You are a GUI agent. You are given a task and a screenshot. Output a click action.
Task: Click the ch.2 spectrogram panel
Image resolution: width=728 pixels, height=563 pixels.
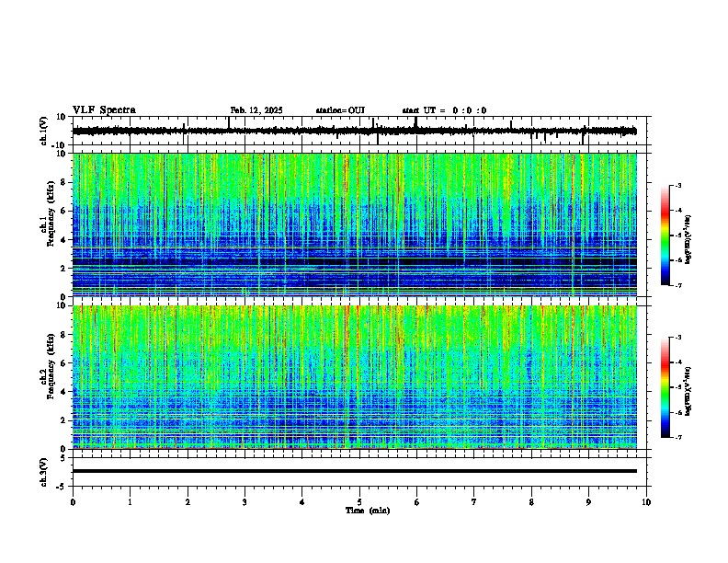tap(355, 377)
